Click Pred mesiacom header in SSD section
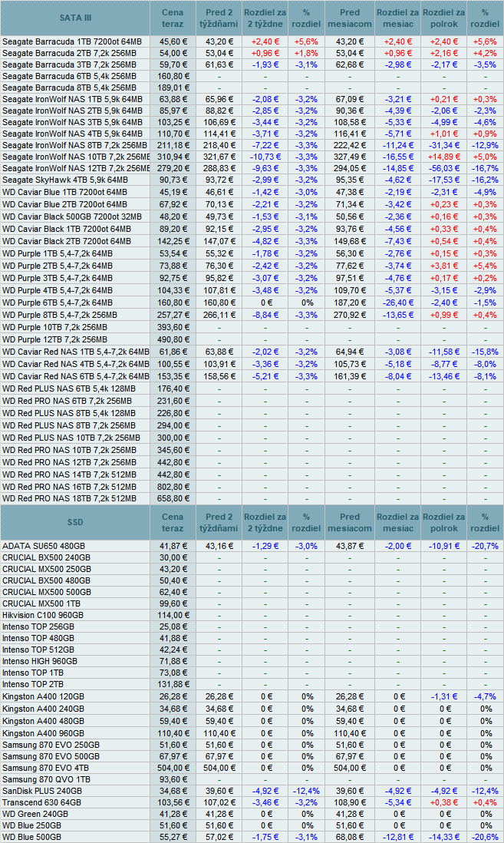Image resolution: width=504 pixels, height=843 pixels. [349, 522]
